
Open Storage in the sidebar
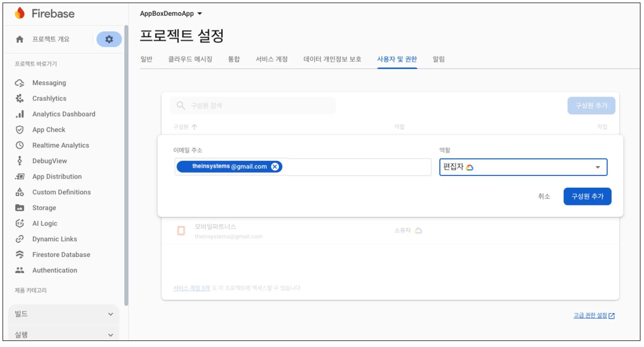[44, 208]
